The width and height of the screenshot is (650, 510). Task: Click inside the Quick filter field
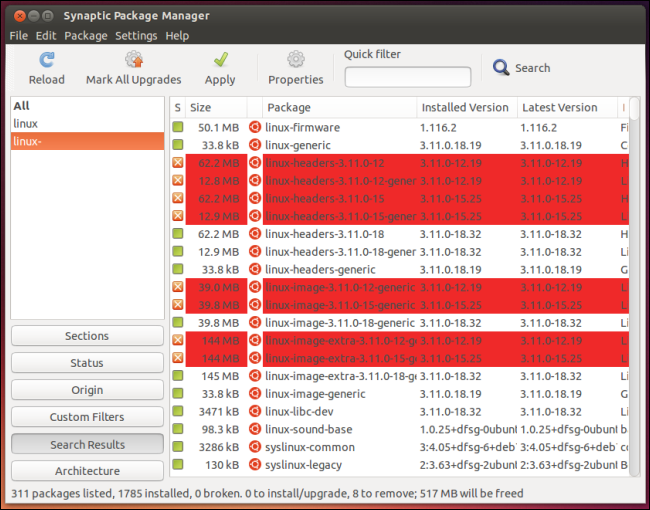tap(407, 77)
